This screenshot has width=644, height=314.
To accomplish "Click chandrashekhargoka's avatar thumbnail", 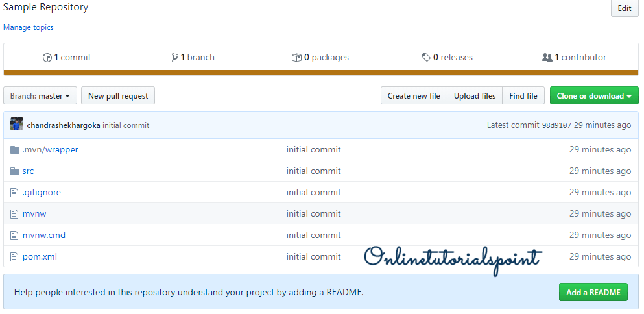I will [x=17, y=125].
